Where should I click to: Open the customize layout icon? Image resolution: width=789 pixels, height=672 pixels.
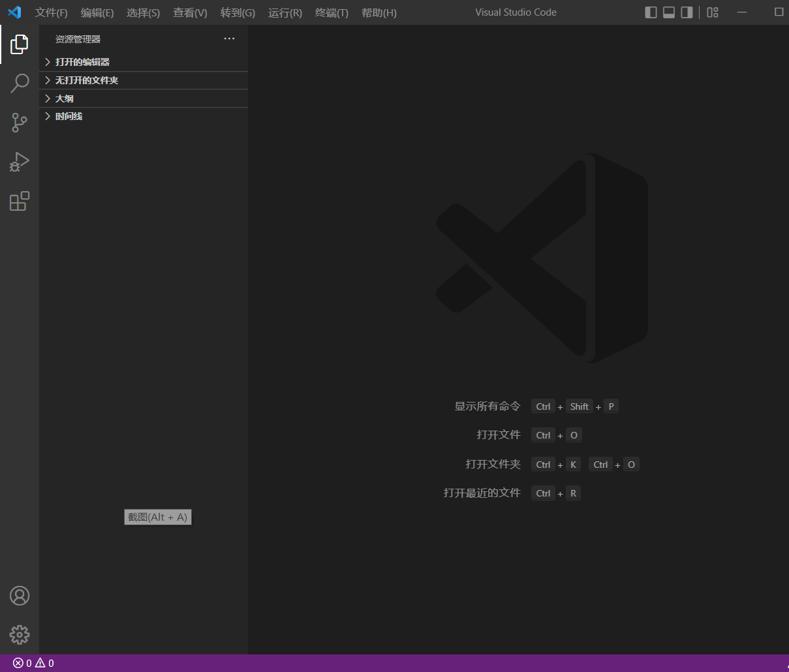click(x=713, y=12)
